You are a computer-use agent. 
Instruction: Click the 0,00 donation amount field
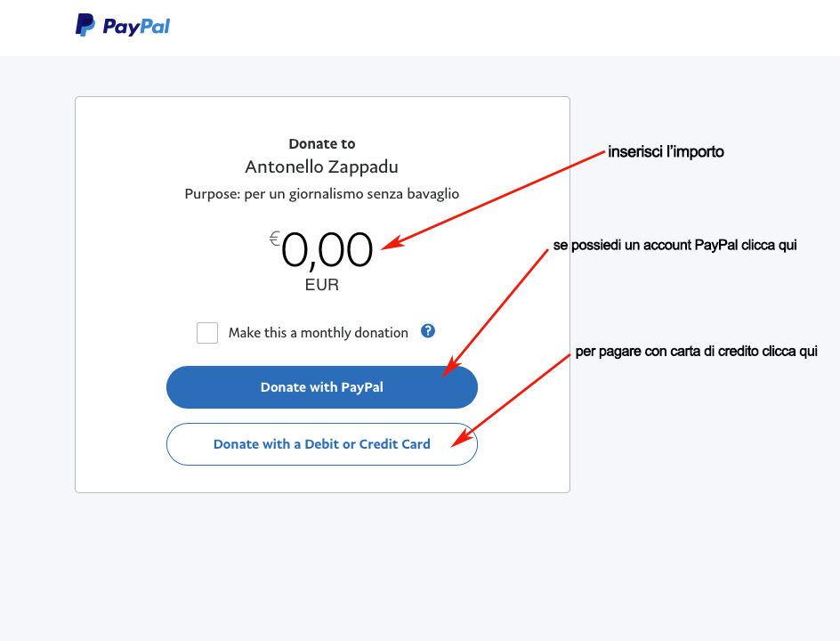pyautogui.click(x=327, y=250)
